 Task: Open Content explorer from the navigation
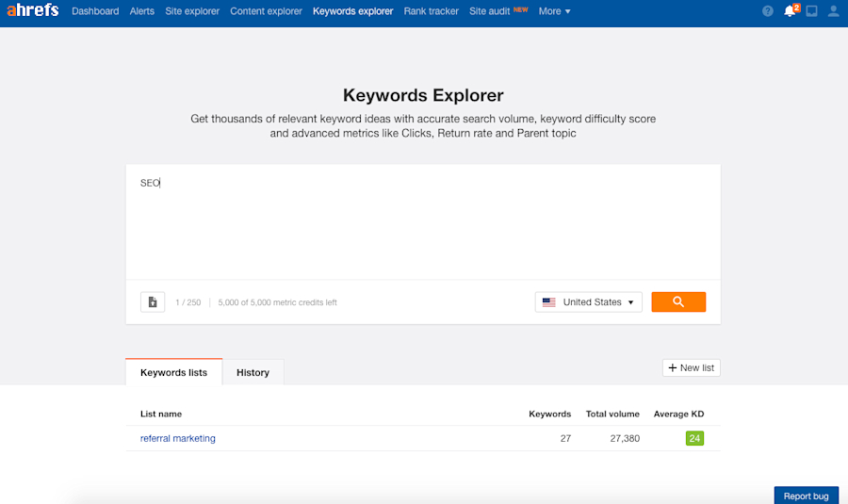tap(266, 11)
